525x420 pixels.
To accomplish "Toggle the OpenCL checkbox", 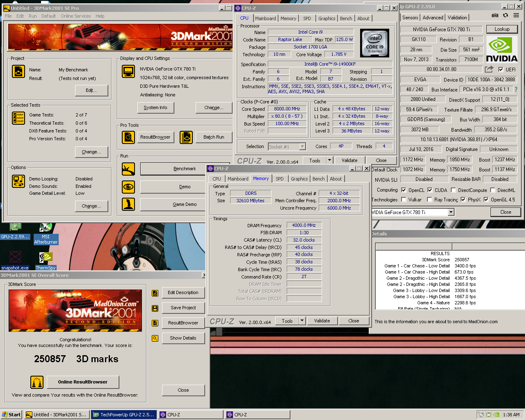I will (404, 190).
